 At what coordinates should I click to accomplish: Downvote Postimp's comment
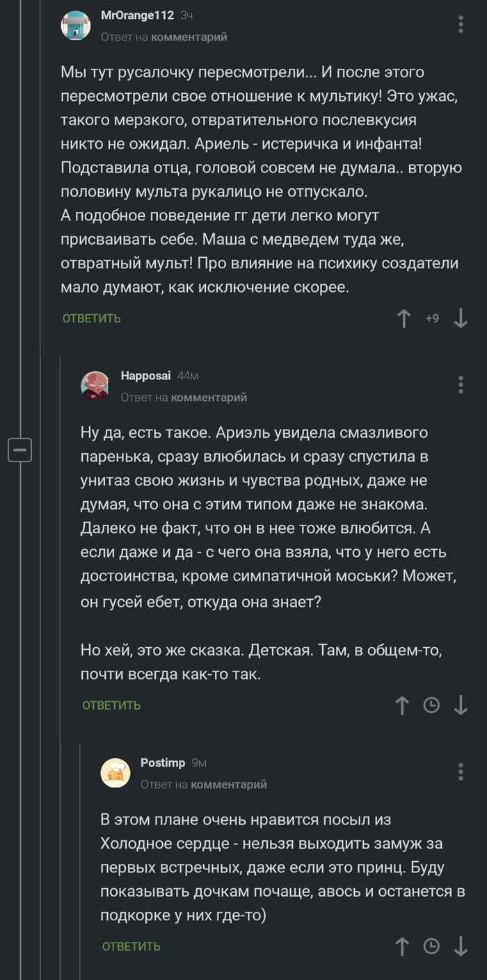pyautogui.click(x=461, y=947)
